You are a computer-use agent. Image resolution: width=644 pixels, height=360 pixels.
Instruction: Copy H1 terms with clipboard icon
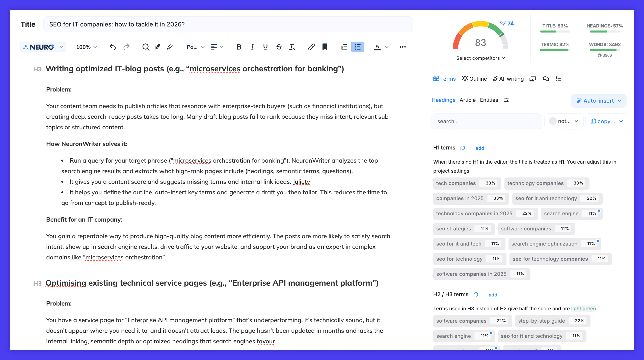pos(463,148)
